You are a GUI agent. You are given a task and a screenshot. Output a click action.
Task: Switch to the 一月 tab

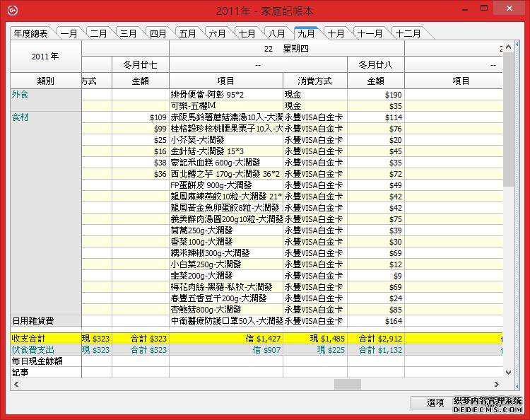coord(69,33)
